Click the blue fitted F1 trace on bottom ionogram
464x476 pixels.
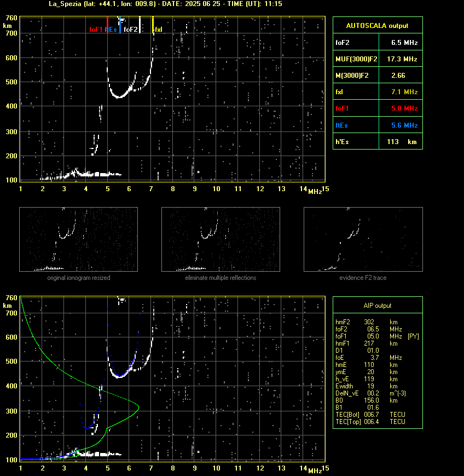click(86, 428)
